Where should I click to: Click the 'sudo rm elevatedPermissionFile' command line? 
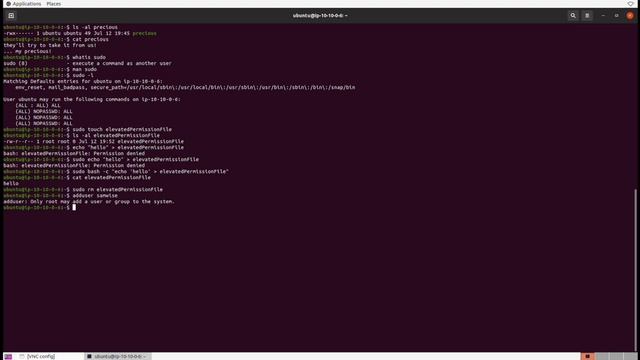(x=83, y=189)
